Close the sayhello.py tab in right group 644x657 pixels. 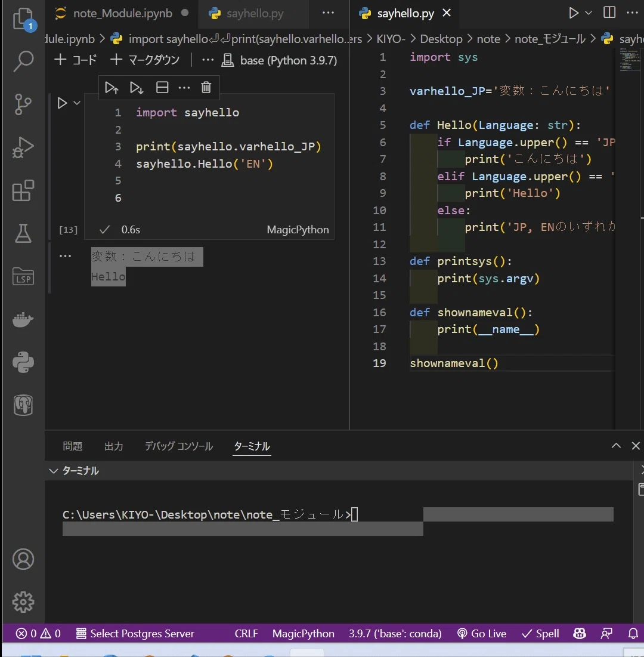pyautogui.click(x=447, y=13)
